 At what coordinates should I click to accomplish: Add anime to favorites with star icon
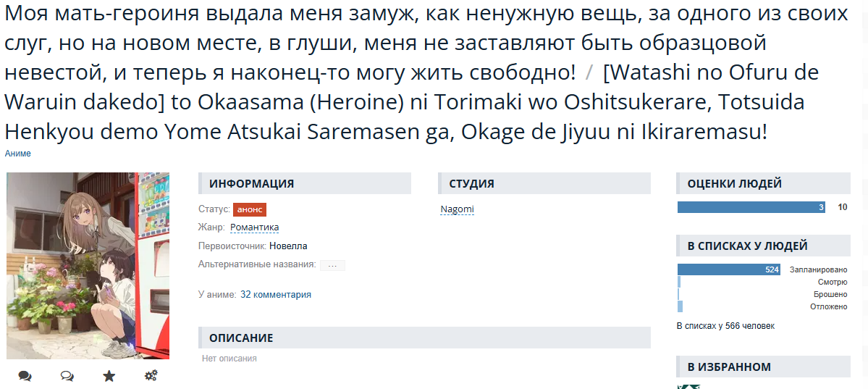click(109, 376)
